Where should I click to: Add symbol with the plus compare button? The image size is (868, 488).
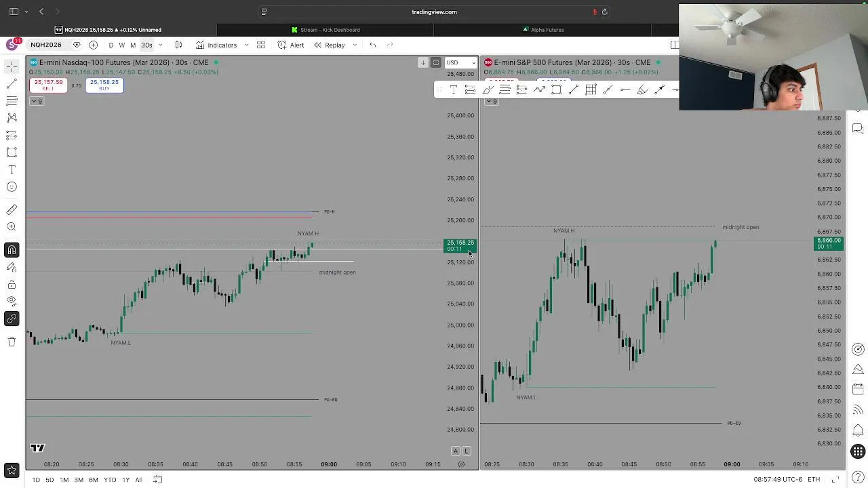click(x=93, y=45)
